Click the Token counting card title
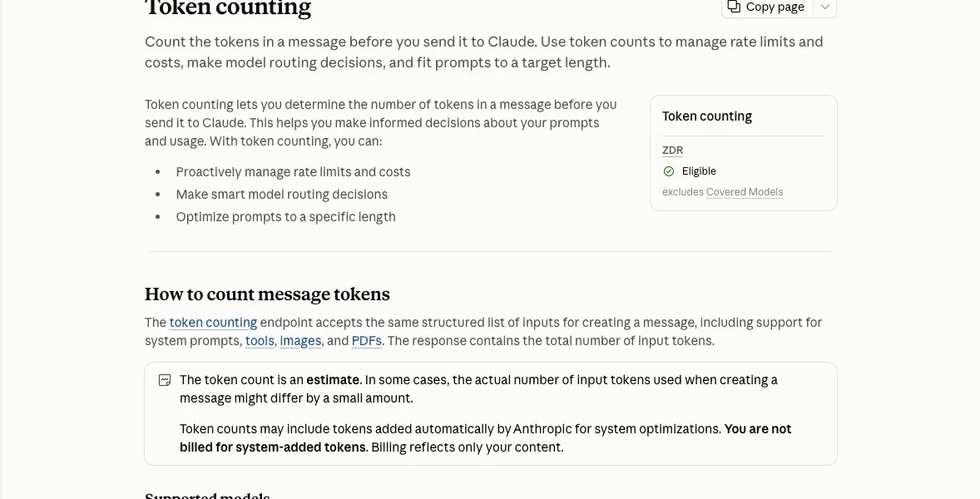This screenshot has width=980, height=499. 707,116
